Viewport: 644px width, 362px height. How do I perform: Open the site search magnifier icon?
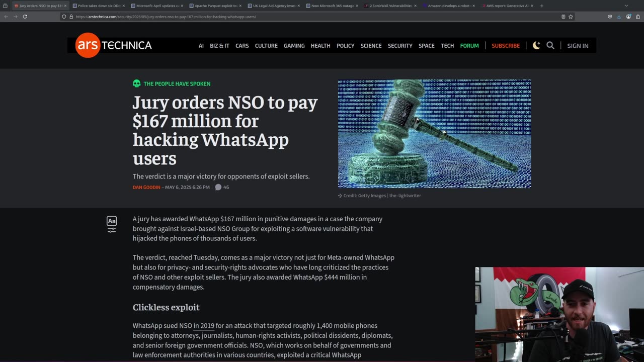[x=550, y=45]
